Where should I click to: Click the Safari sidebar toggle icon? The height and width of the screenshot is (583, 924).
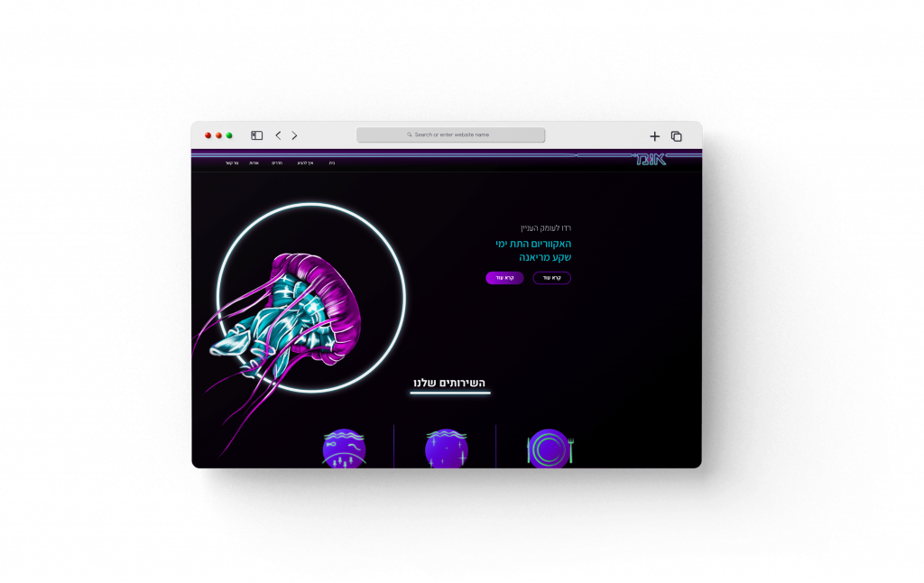[257, 135]
